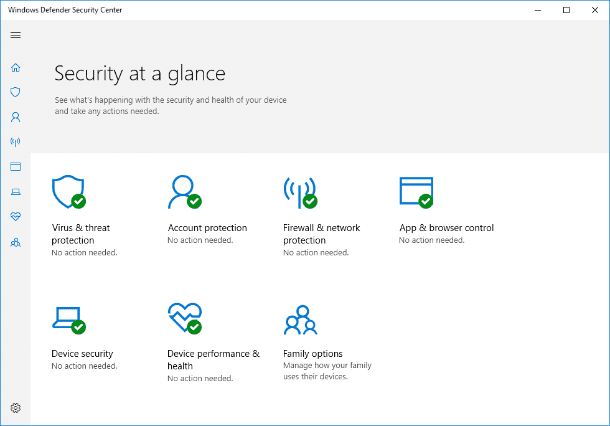This screenshot has height=426, width=610.
Task: Select the heart Device health sidebar icon
Action: (16, 216)
